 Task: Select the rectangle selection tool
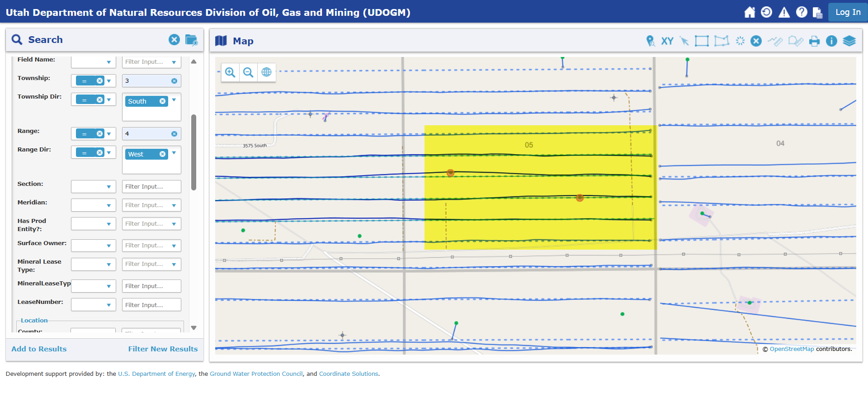tap(702, 41)
